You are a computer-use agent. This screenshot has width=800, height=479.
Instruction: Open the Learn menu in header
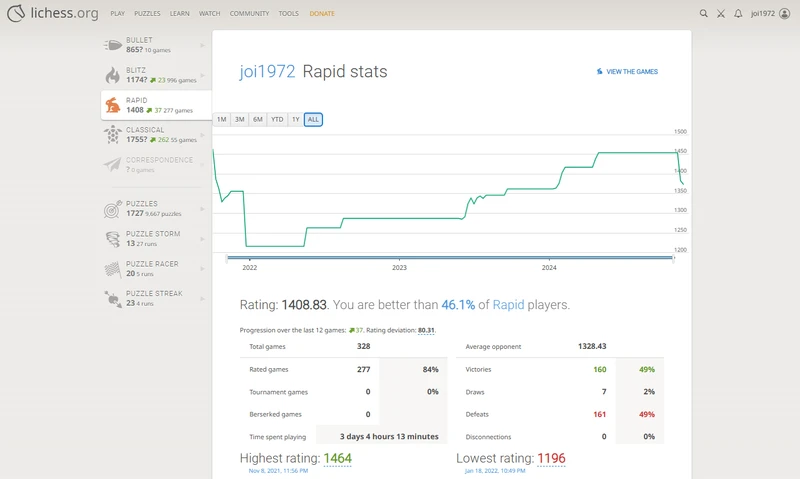click(x=180, y=14)
